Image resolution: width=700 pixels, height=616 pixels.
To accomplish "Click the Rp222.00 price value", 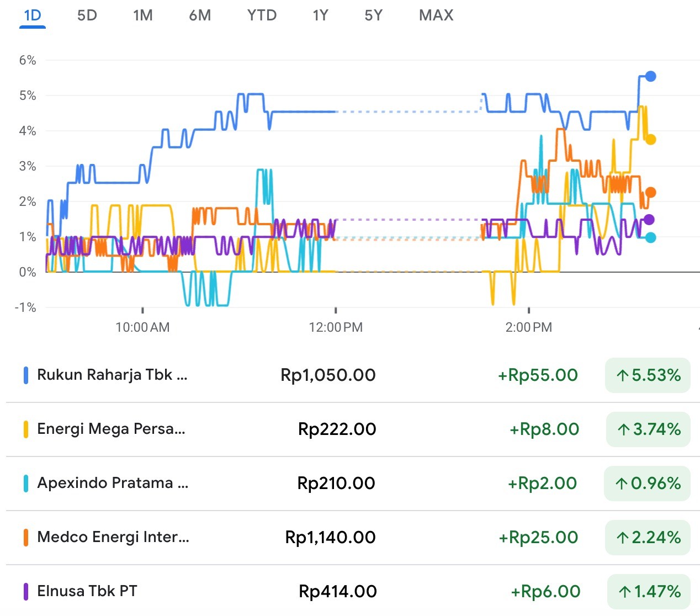I will point(337,429).
